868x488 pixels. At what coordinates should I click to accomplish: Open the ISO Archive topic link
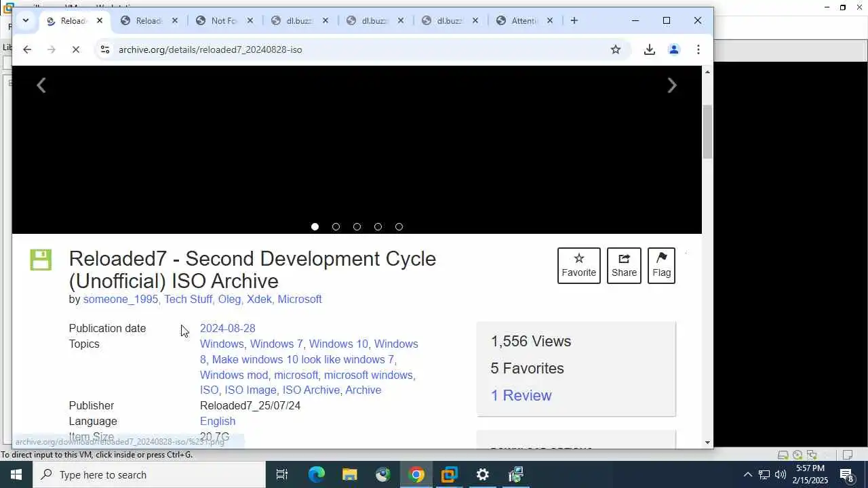[x=311, y=390]
